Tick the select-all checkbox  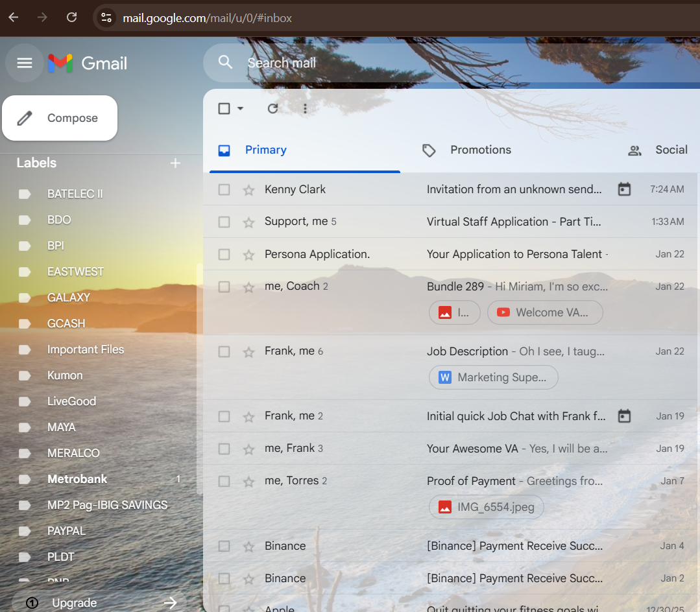click(224, 108)
